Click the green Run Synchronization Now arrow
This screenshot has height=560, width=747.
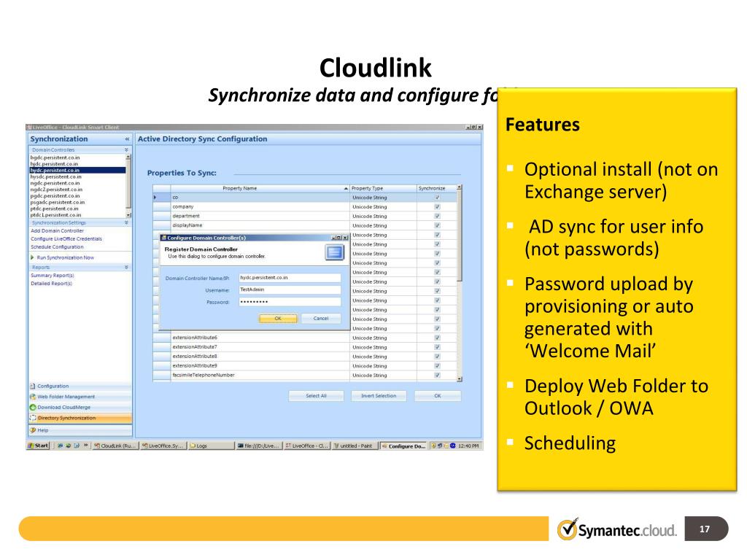click(32, 257)
